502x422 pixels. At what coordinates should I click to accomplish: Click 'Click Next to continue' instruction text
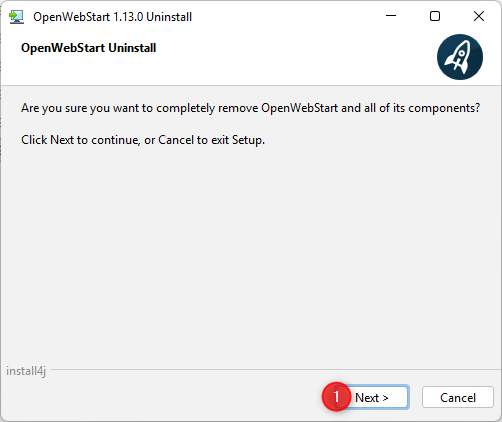(143, 140)
